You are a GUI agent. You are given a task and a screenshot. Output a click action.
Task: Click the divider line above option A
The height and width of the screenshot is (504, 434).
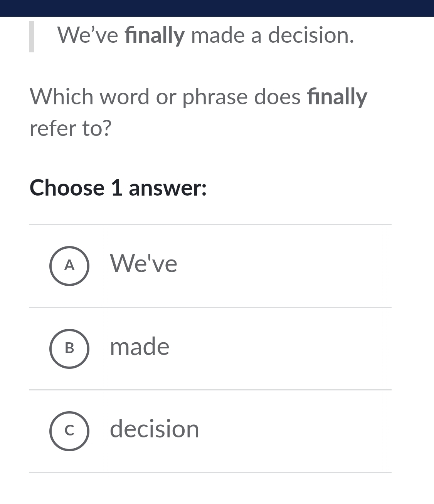tap(210, 224)
